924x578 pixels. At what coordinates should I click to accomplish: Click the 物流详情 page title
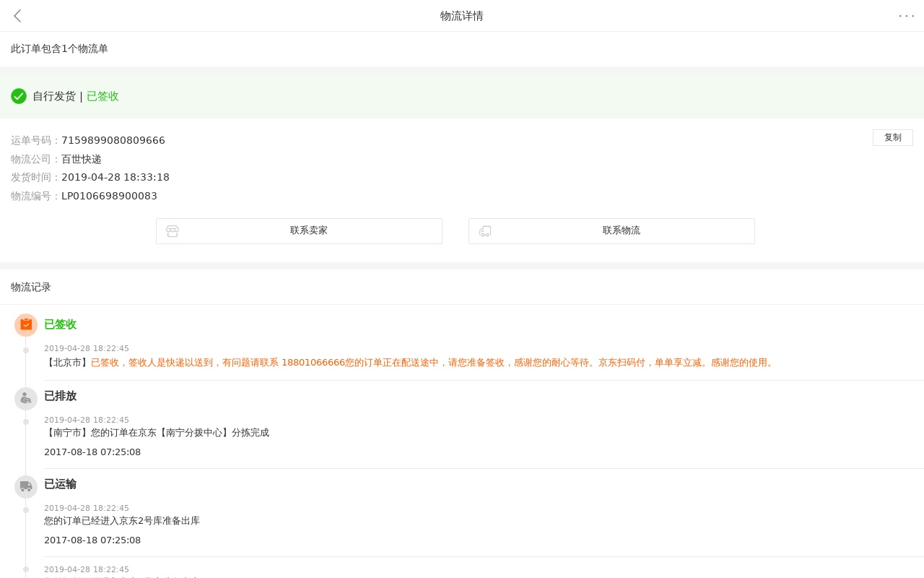[x=462, y=16]
